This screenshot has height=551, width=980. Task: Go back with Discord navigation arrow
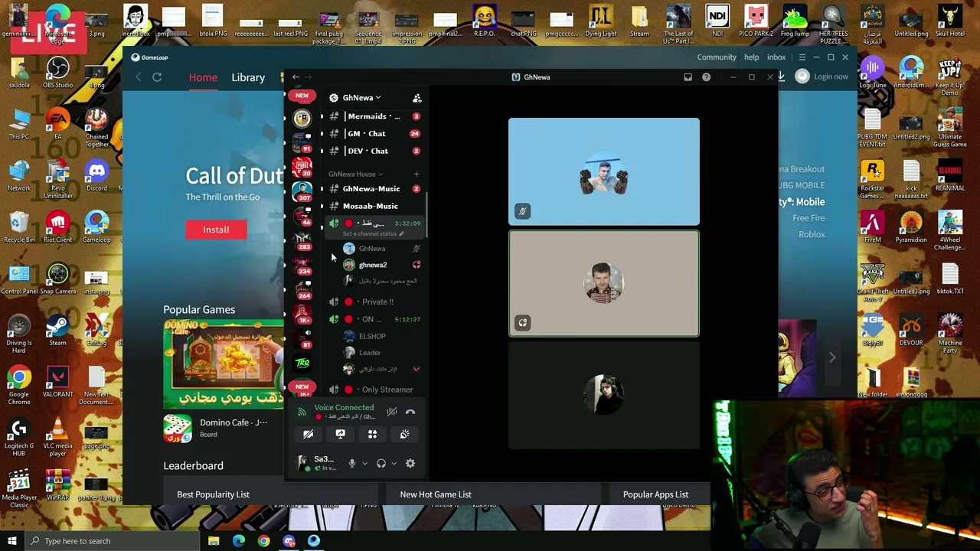296,77
